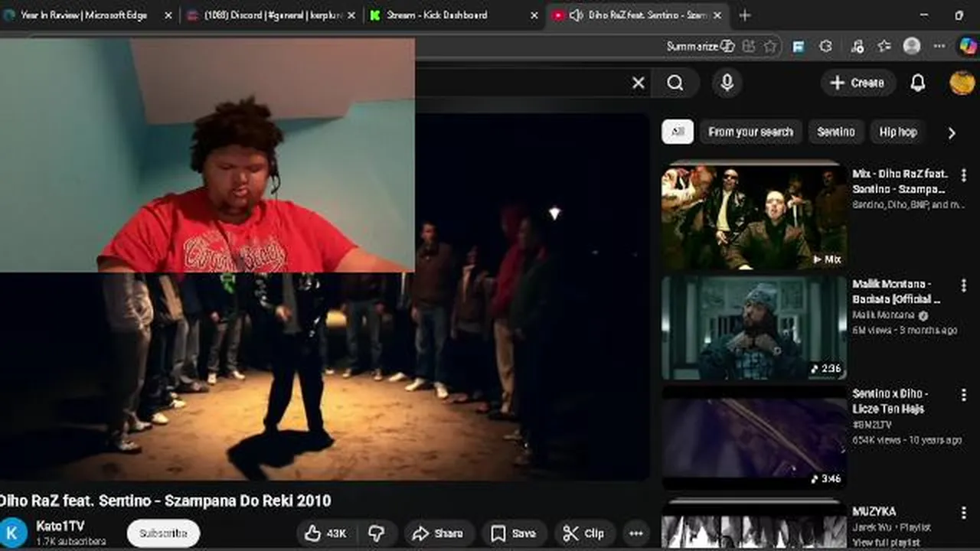Close the Discord tab
The image size is (980, 551).
click(351, 15)
